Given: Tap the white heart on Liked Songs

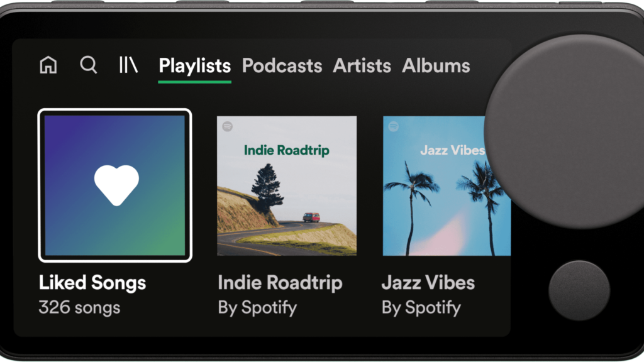Looking at the screenshot, I should (x=116, y=185).
